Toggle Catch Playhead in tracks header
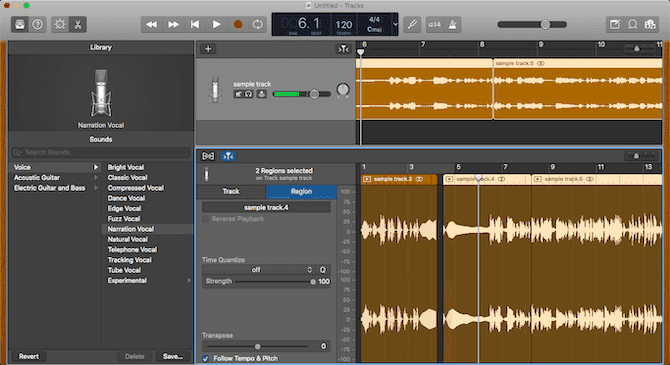 click(x=343, y=49)
